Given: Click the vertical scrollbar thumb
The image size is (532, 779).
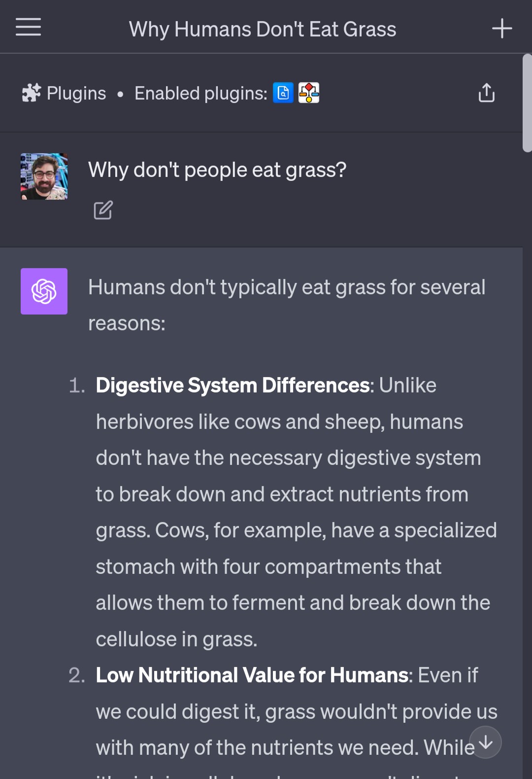Looking at the screenshot, I should (x=527, y=103).
